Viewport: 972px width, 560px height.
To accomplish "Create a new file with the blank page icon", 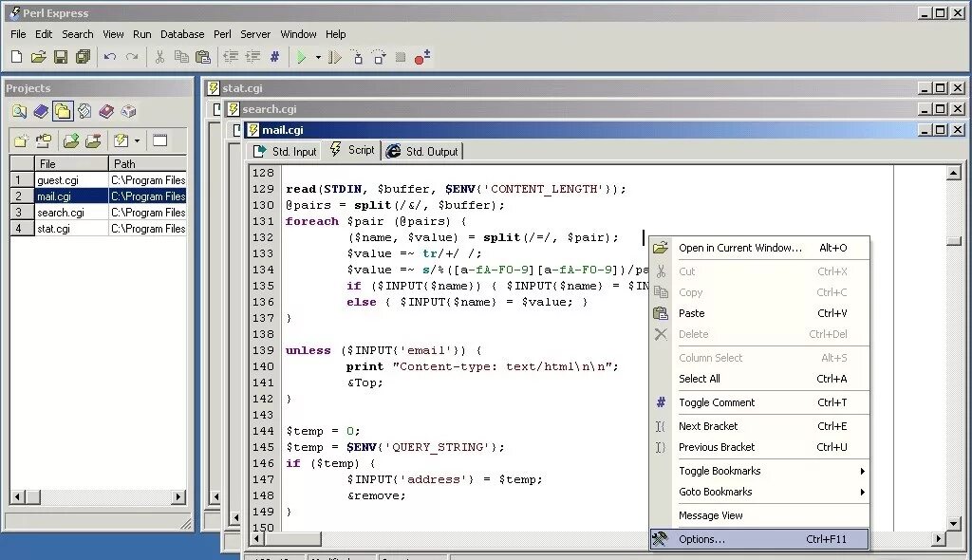I will point(17,57).
